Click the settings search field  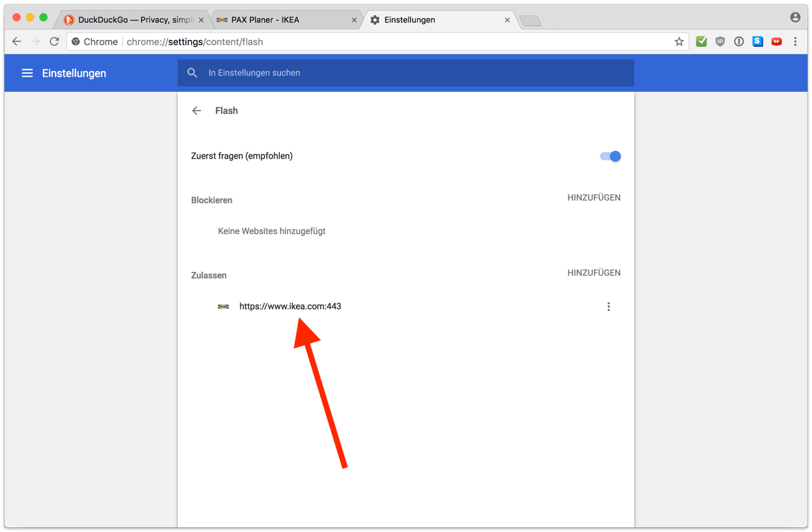(406, 73)
